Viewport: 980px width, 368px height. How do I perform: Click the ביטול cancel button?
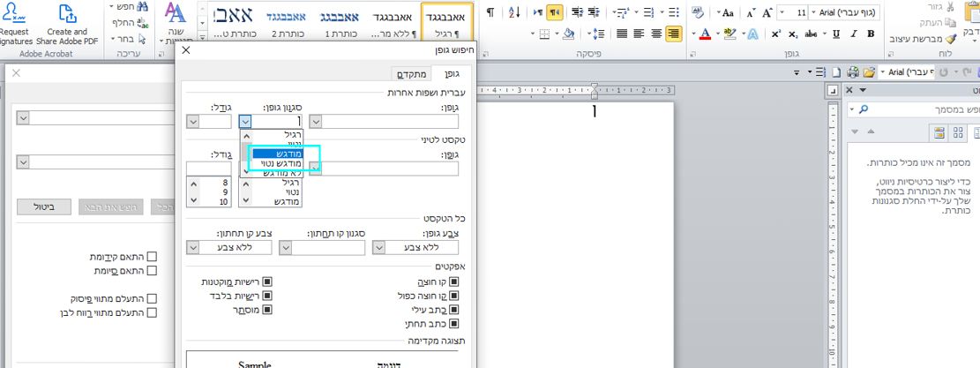pyautogui.click(x=44, y=207)
